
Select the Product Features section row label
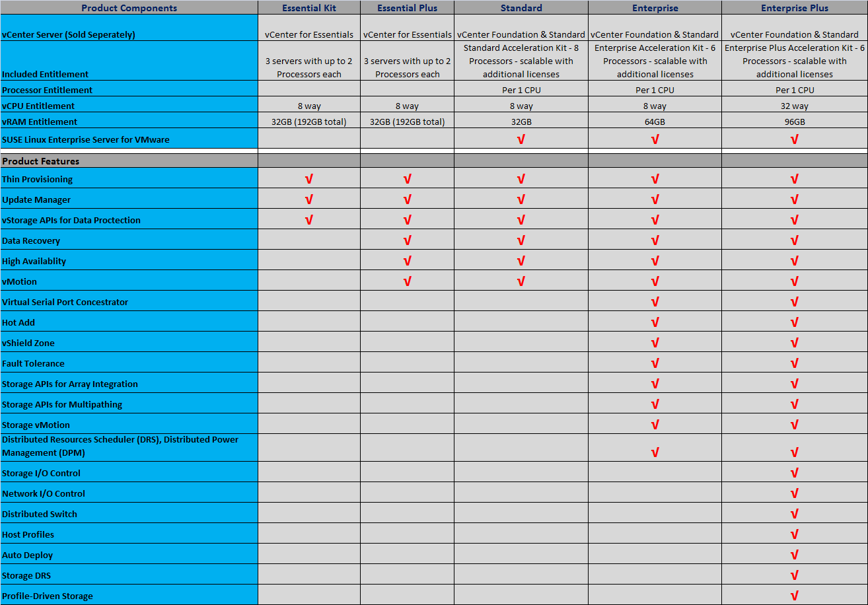[x=41, y=161]
